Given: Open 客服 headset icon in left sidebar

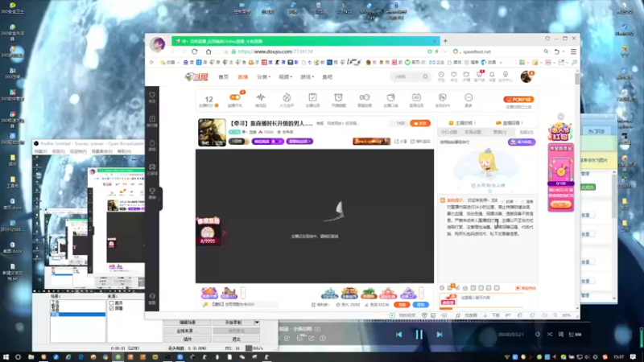Looking at the screenshot, I should click(152, 296).
